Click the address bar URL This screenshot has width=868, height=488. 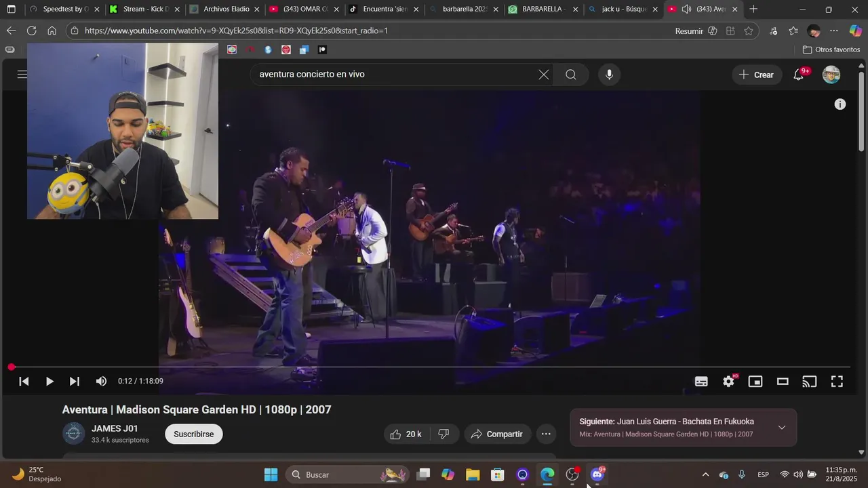pos(236,30)
